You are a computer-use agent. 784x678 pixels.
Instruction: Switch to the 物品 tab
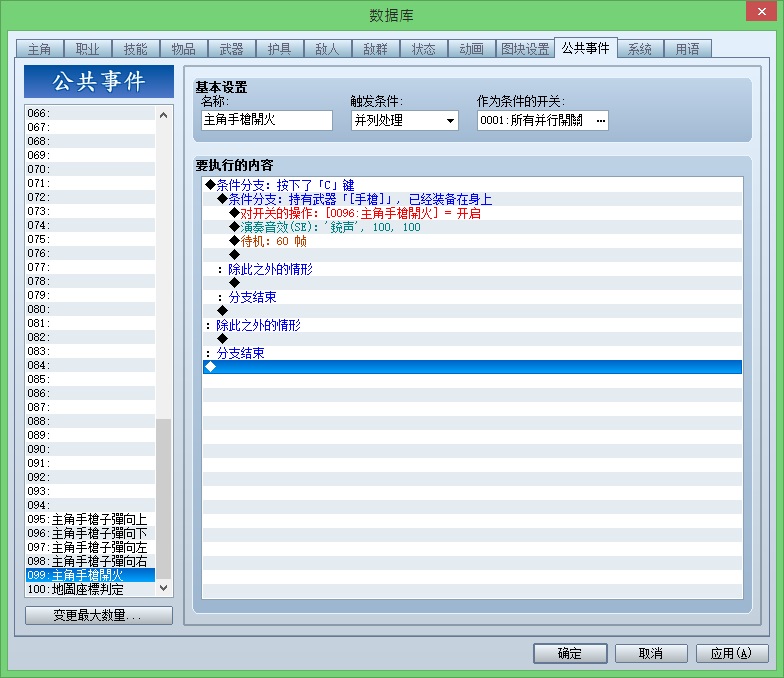point(184,49)
